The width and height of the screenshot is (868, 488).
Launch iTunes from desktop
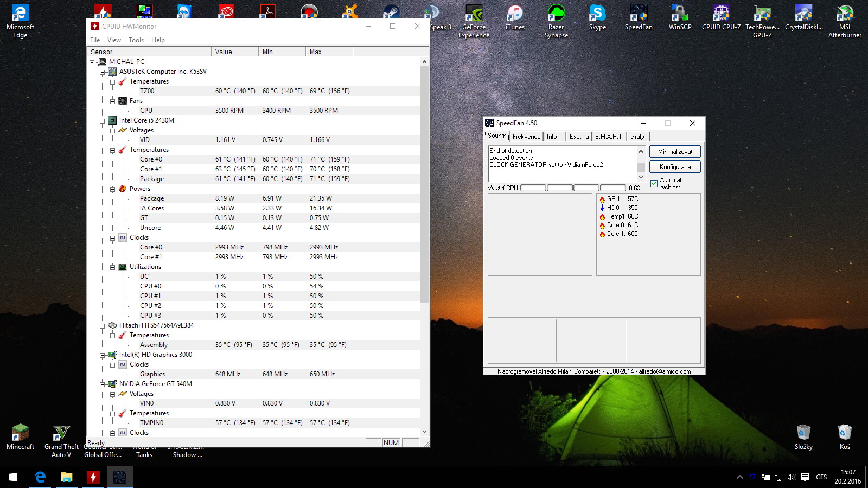pyautogui.click(x=515, y=18)
